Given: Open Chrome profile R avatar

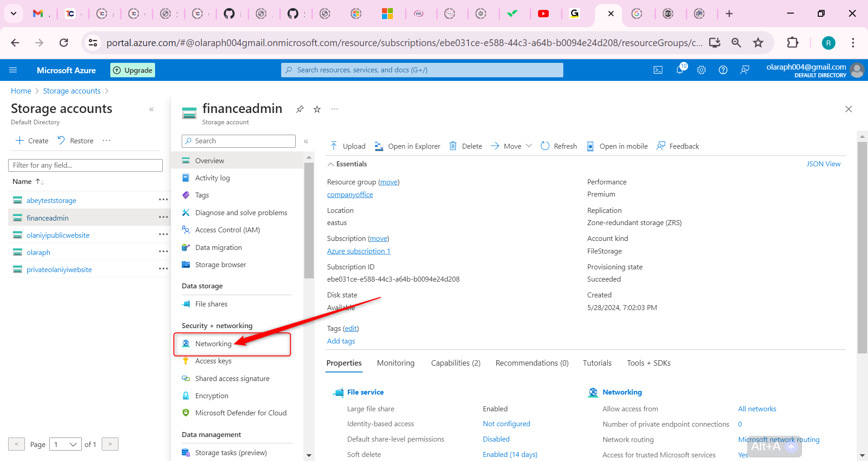Looking at the screenshot, I should (x=828, y=43).
